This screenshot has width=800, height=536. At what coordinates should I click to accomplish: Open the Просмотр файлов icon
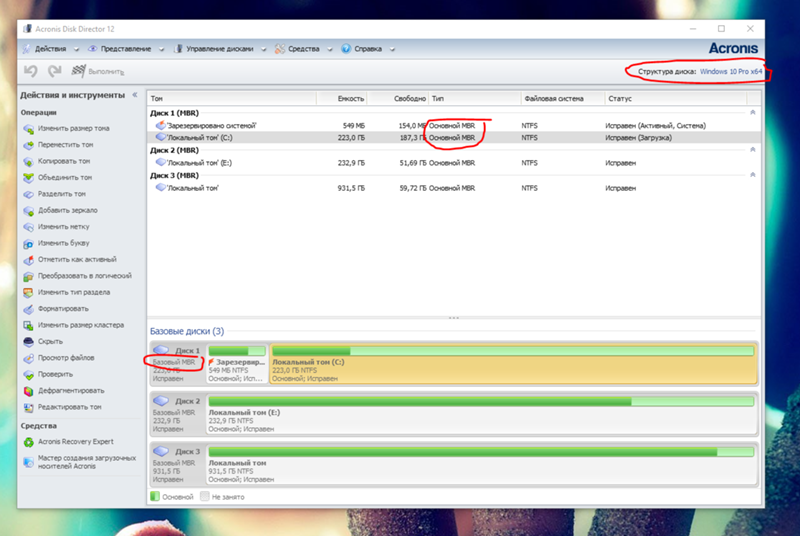pyautogui.click(x=29, y=358)
